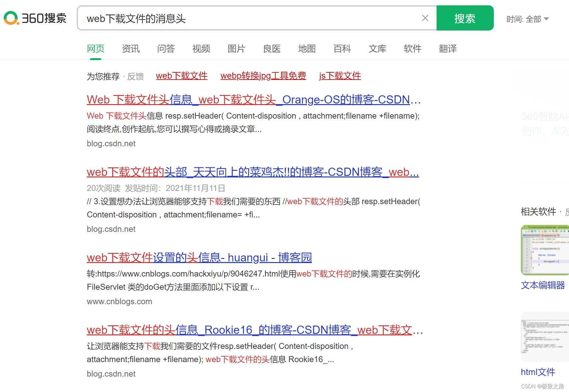
Task: Click blog.csdn.net under the 天天向上 result
Action: [x=111, y=229]
